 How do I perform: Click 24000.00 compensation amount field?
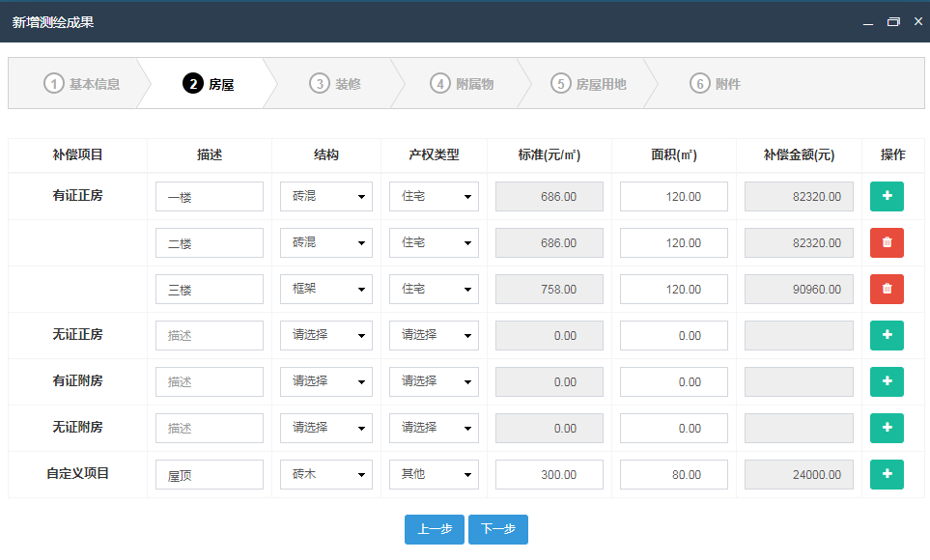click(x=799, y=474)
